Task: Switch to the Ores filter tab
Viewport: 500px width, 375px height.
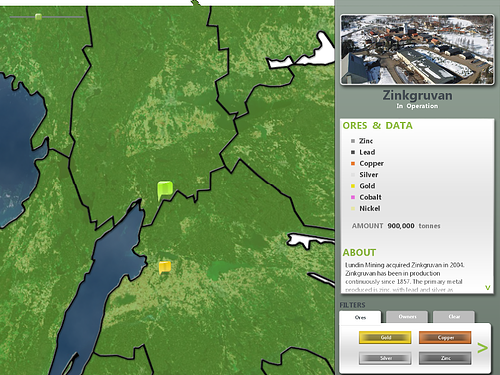Action: tap(360, 317)
